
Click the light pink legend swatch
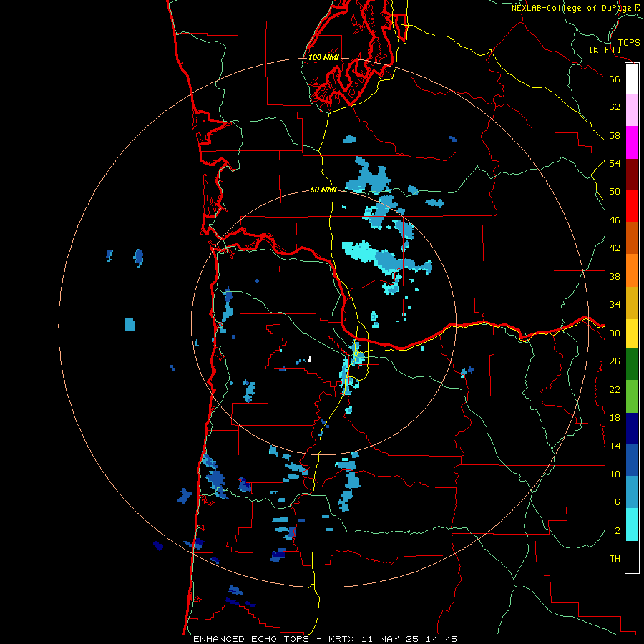click(x=632, y=109)
